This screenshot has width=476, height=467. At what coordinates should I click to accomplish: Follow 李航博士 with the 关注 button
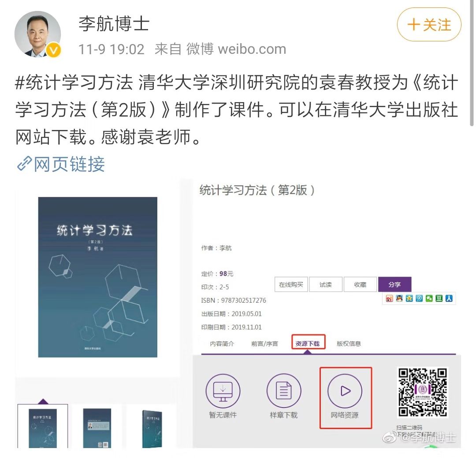429,25
